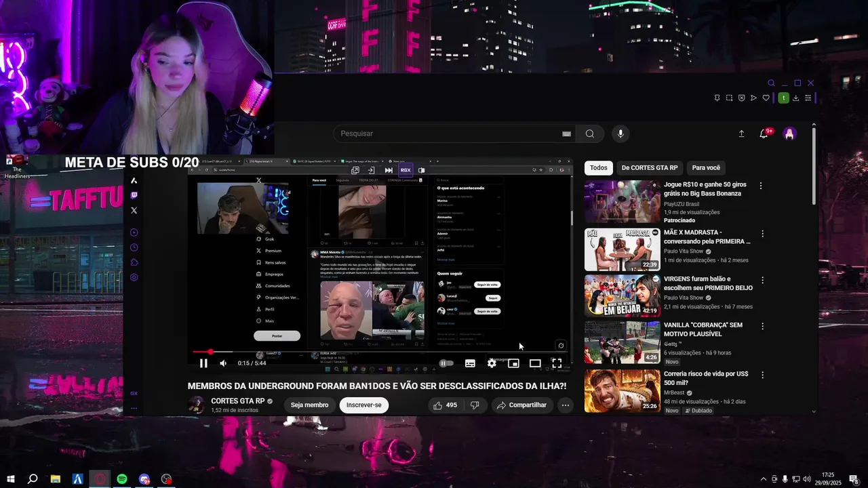The image size is (868, 488).
Task: Seek on the red video progress bar
Action: pyautogui.click(x=380, y=352)
